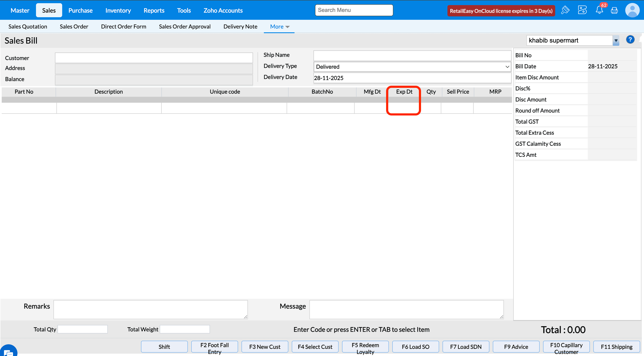Open the chat bubble widget
This screenshot has width=644, height=356.
[9, 352]
